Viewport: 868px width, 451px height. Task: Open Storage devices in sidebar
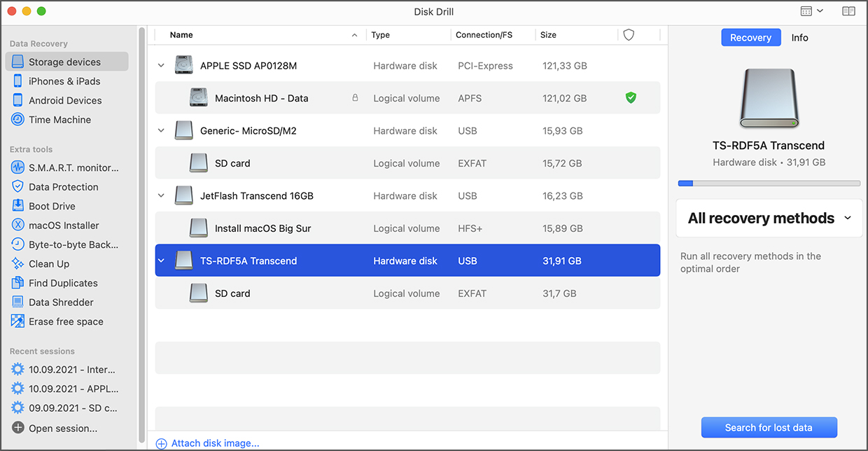(x=66, y=62)
